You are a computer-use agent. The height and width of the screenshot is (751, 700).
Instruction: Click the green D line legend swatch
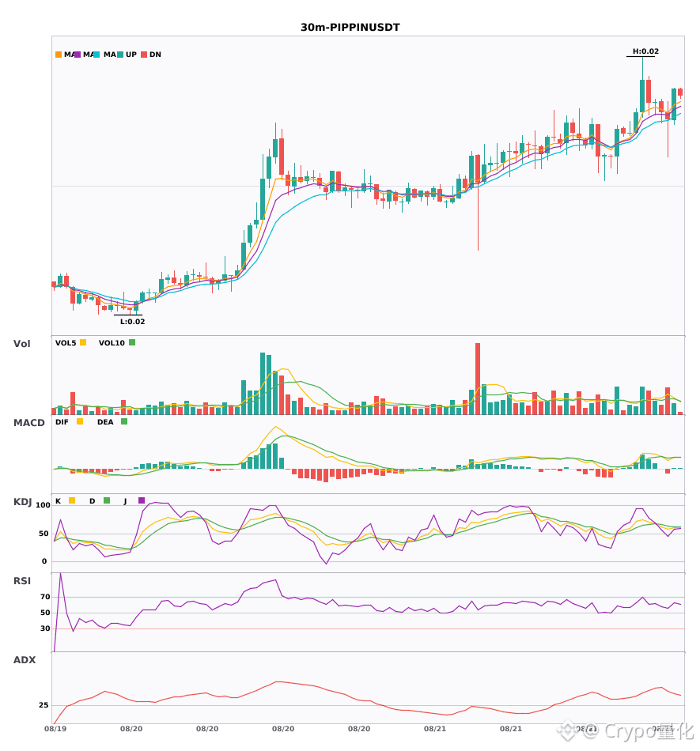click(107, 500)
